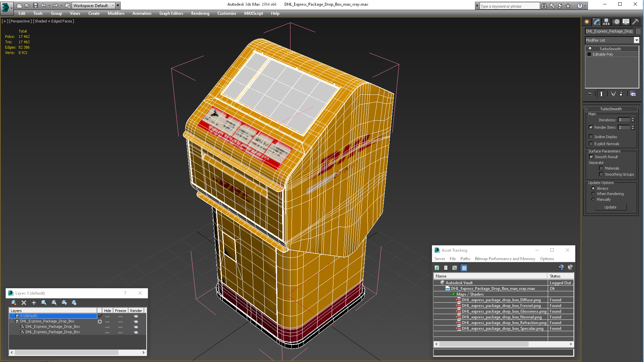Click Status Log icon in Asset Tracking

pos(446,268)
